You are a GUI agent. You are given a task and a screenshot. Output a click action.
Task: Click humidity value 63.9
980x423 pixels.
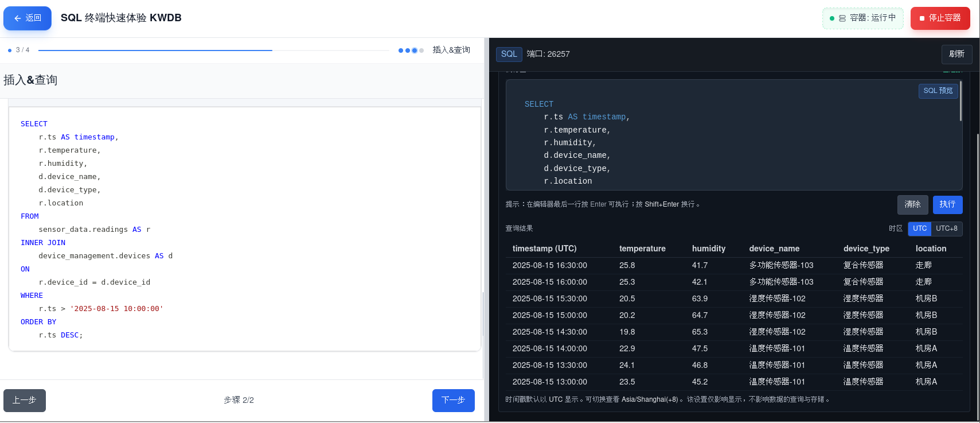point(700,298)
